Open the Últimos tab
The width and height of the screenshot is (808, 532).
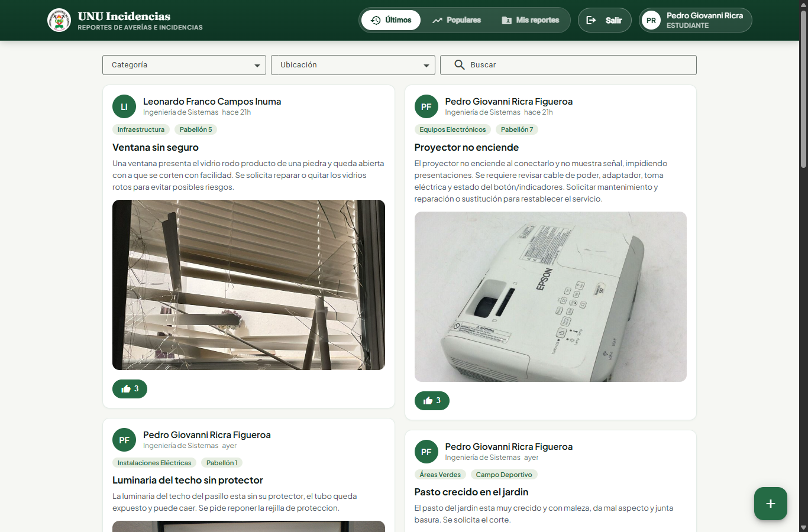tap(391, 20)
